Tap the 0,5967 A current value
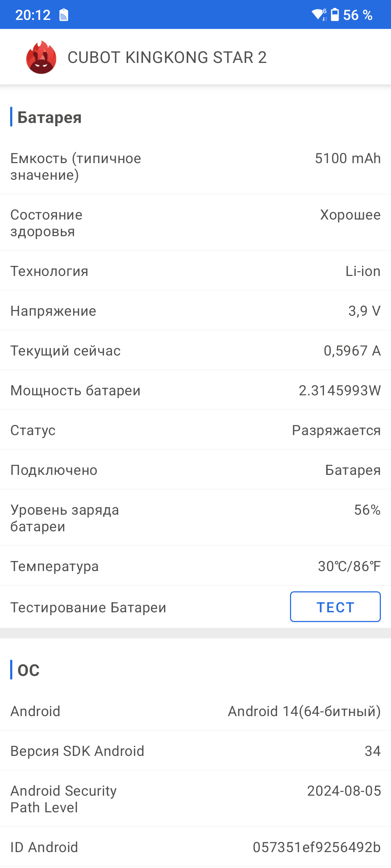391x868 pixels. point(352,351)
